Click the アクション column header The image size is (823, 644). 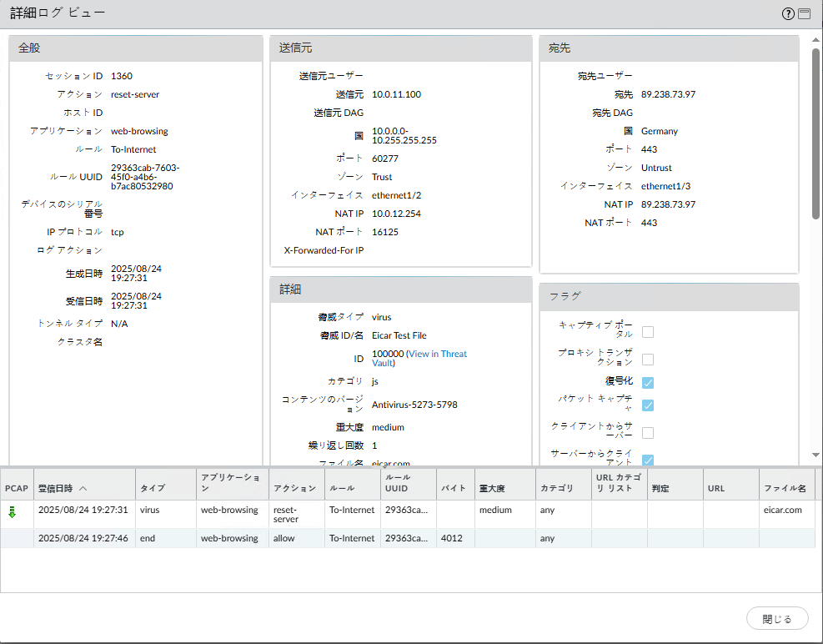pos(294,488)
